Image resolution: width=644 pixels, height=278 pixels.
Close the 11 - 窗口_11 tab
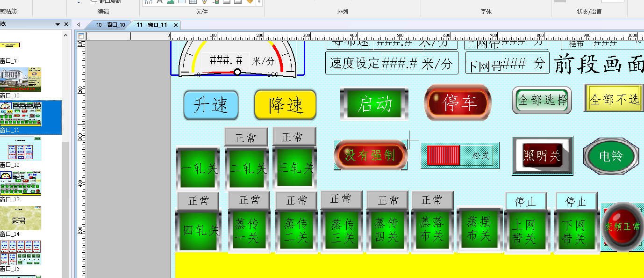[x=176, y=25]
